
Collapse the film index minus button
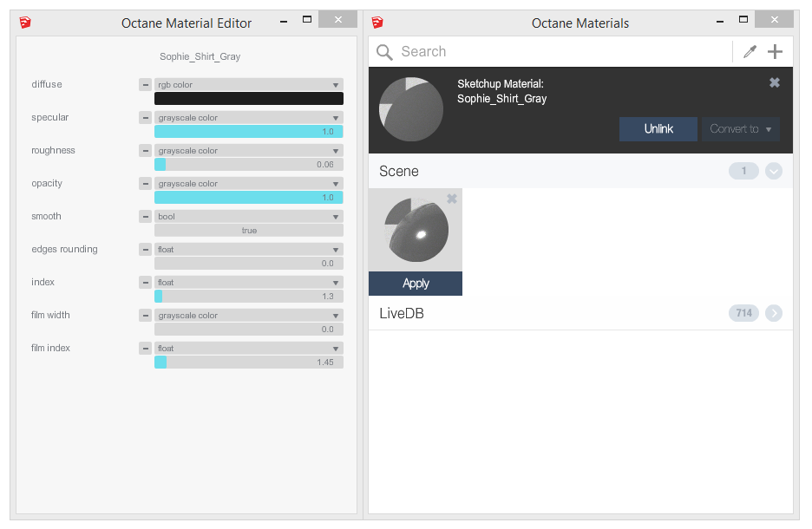[x=146, y=349]
